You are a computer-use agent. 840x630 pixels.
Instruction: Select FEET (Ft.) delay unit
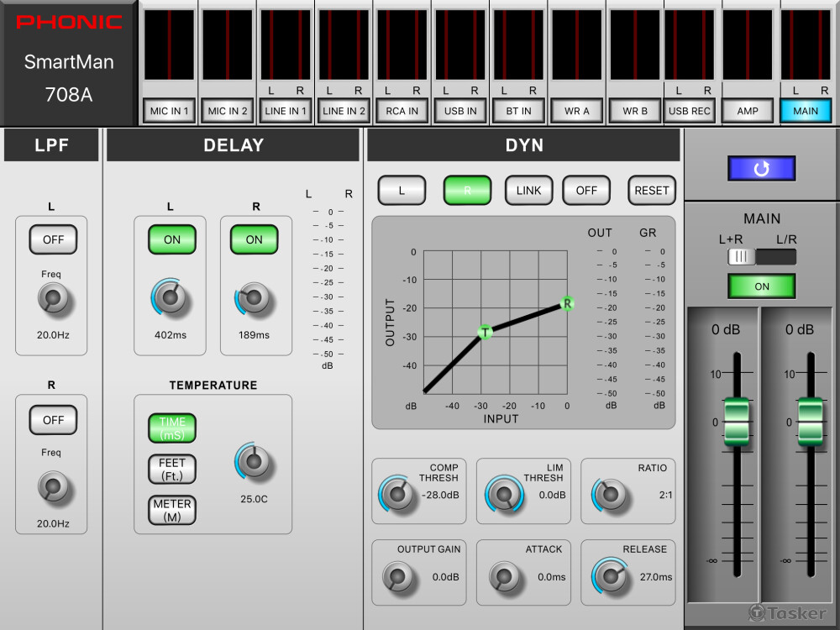[172, 469]
